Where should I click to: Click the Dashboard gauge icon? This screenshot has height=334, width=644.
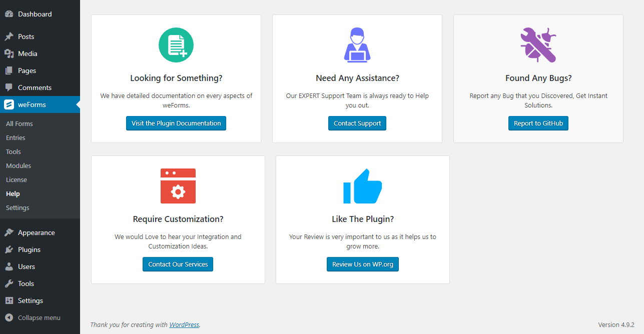click(9, 14)
